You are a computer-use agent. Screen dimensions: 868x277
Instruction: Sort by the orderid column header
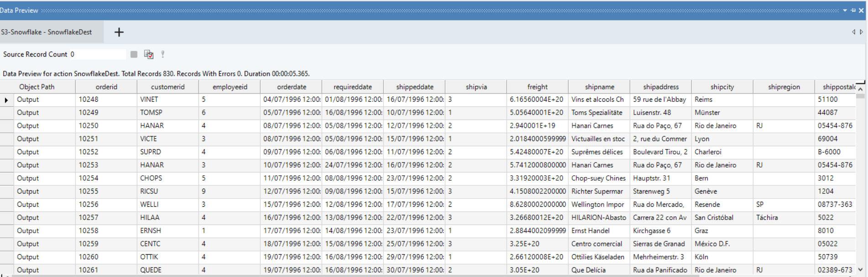point(106,87)
